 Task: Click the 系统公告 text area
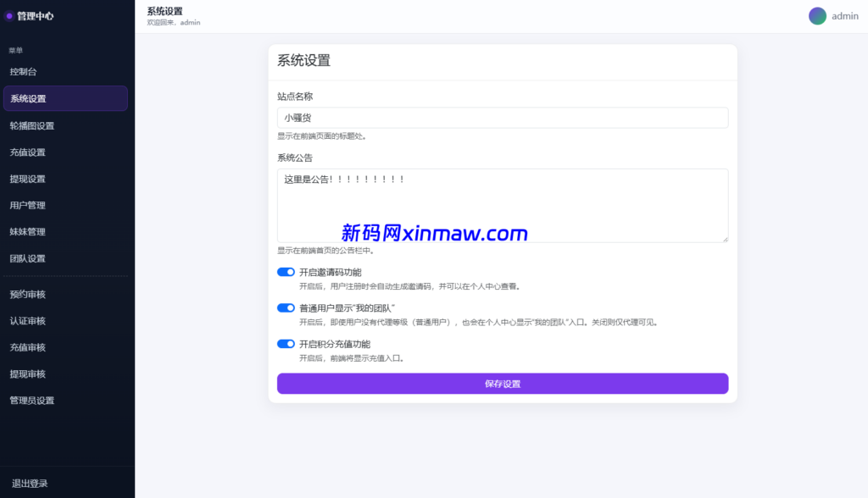[x=503, y=205]
